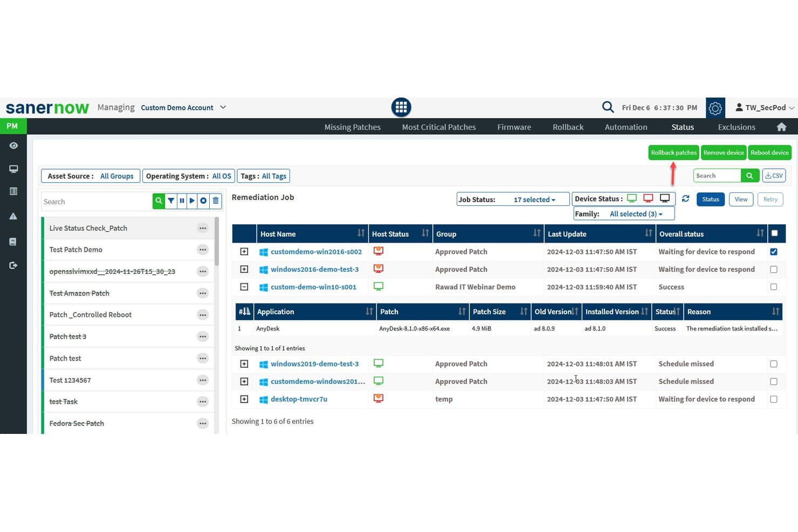
Task: Click the Remove device button
Action: (x=724, y=153)
